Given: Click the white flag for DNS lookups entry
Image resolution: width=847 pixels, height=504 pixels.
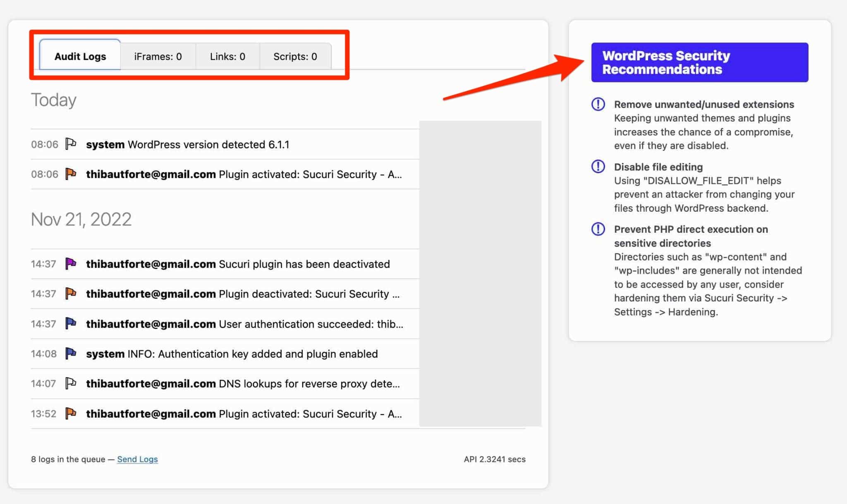Looking at the screenshot, I should [71, 383].
